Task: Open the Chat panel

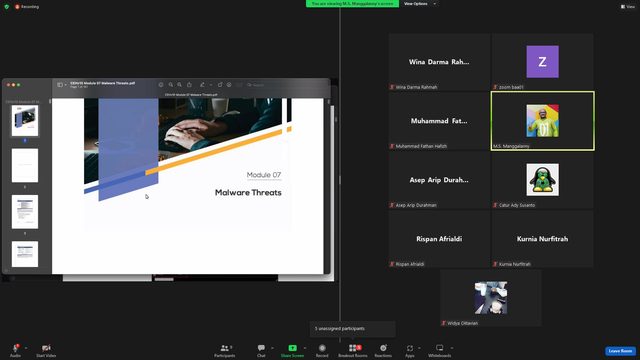Action: tap(261, 350)
